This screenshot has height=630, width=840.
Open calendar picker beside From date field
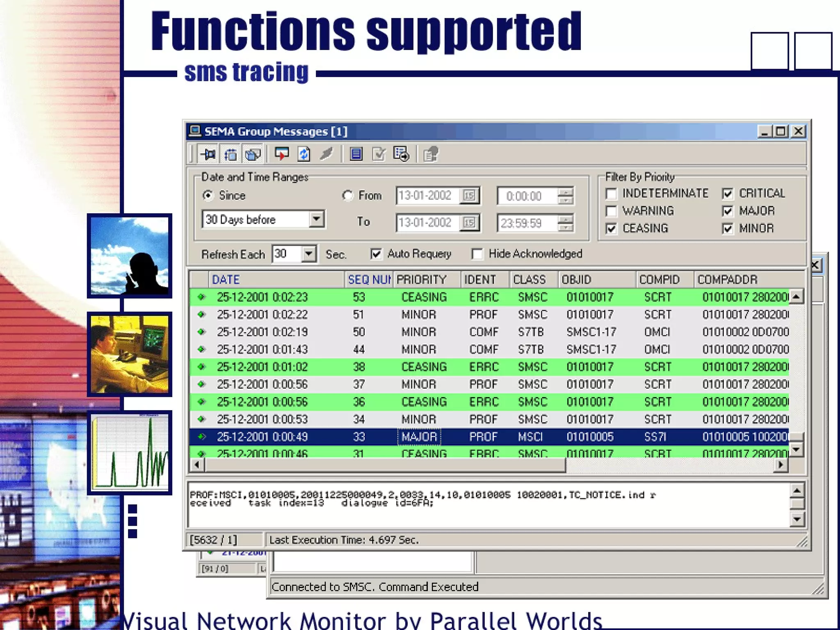469,196
